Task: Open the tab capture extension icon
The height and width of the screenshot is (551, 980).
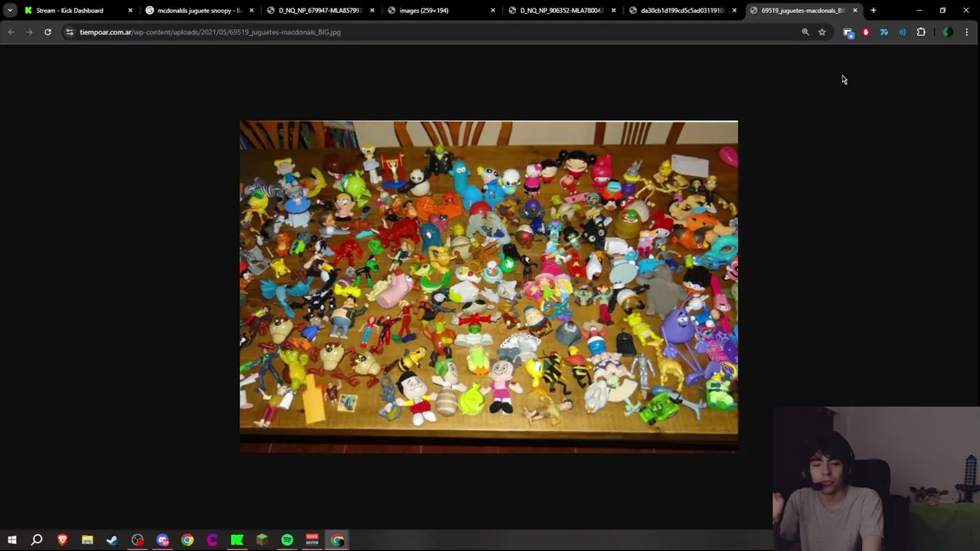Action: coord(848,32)
